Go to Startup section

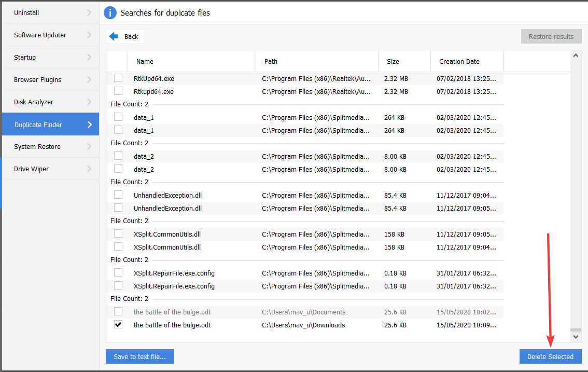coord(51,57)
